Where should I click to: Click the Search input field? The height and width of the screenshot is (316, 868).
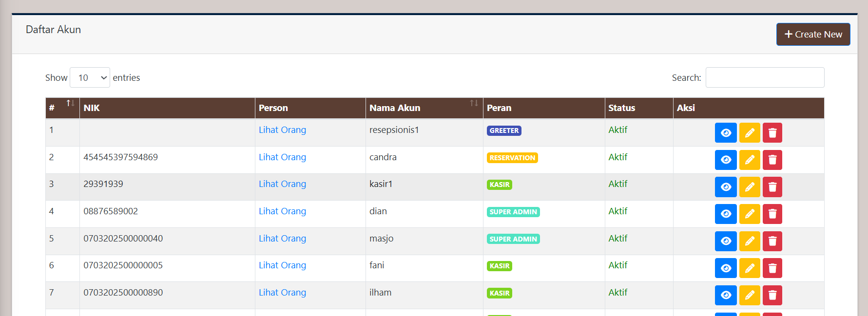click(x=765, y=78)
